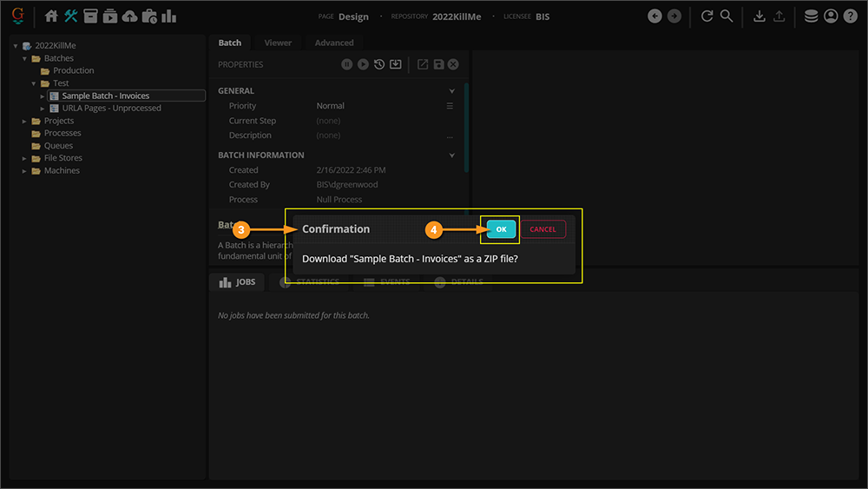
Task: Collapse the BATCH INFORMATION section chevron
Action: (x=451, y=155)
